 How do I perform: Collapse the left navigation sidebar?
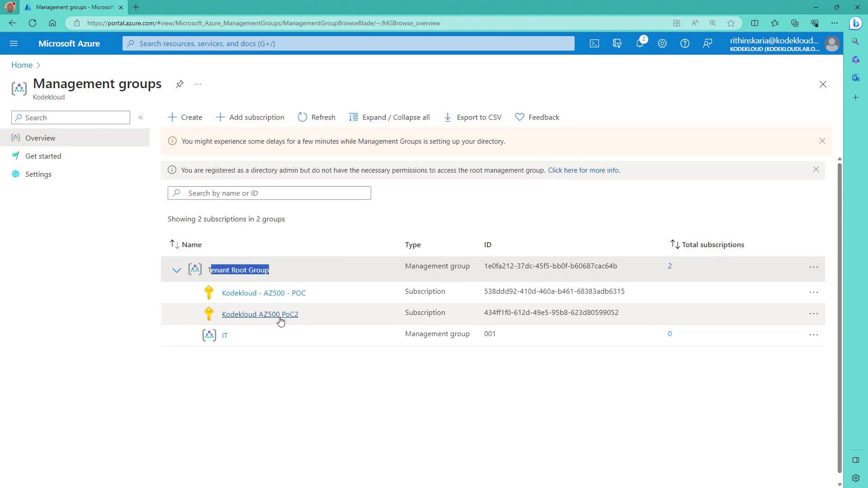click(x=141, y=117)
